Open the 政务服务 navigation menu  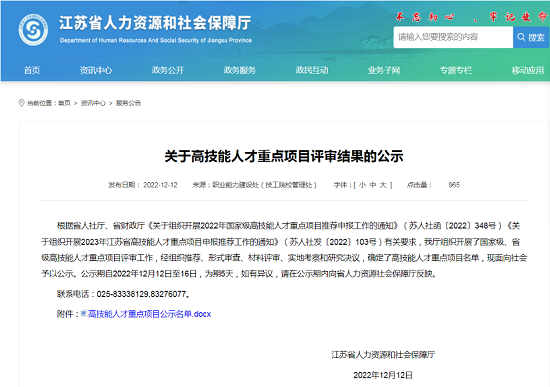click(x=240, y=70)
